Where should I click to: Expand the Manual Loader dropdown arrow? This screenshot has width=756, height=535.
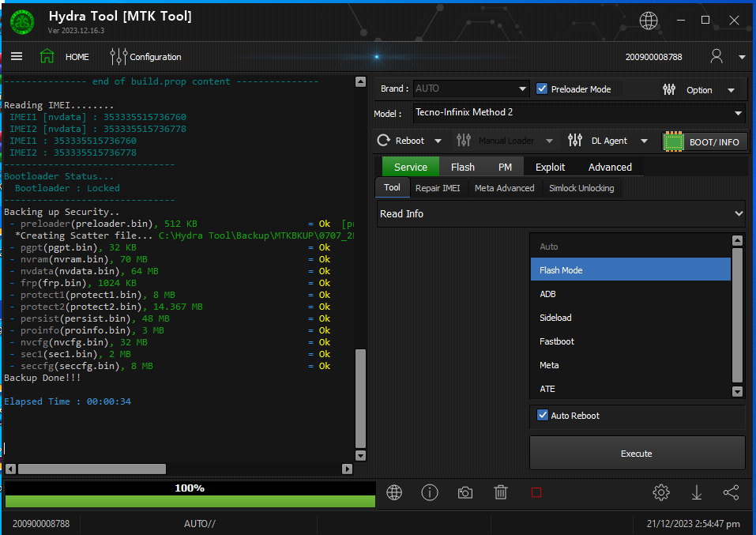(x=549, y=141)
